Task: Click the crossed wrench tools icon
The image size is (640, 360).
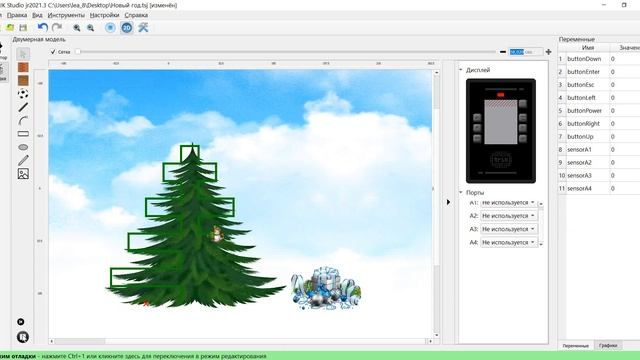Action: [143, 27]
